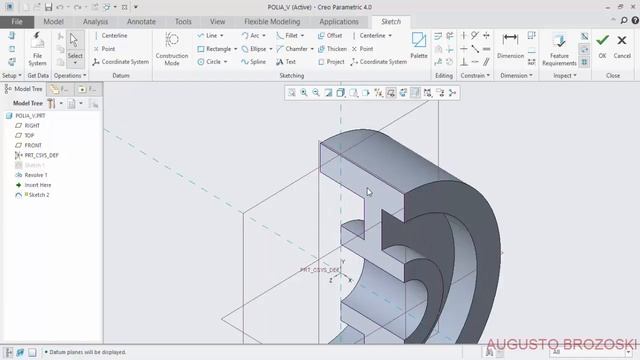
Task: Toggle annotation display in graphics toolbar
Action: coord(391,93)
